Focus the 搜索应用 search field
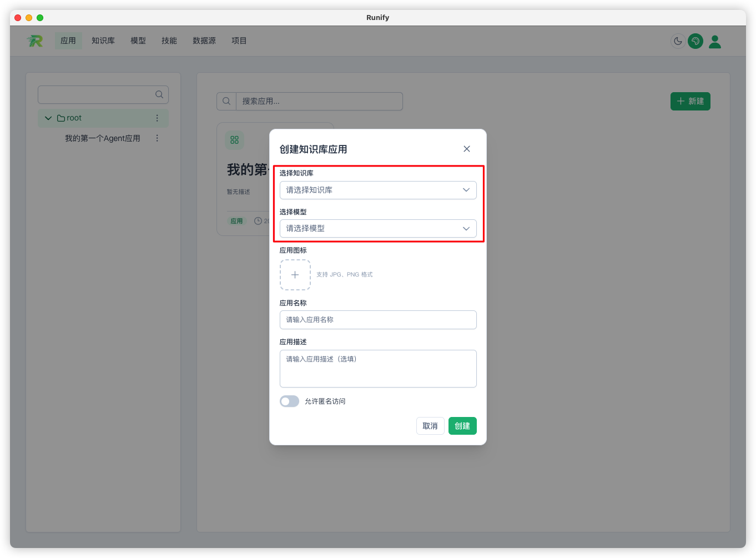 click(319, 101)
